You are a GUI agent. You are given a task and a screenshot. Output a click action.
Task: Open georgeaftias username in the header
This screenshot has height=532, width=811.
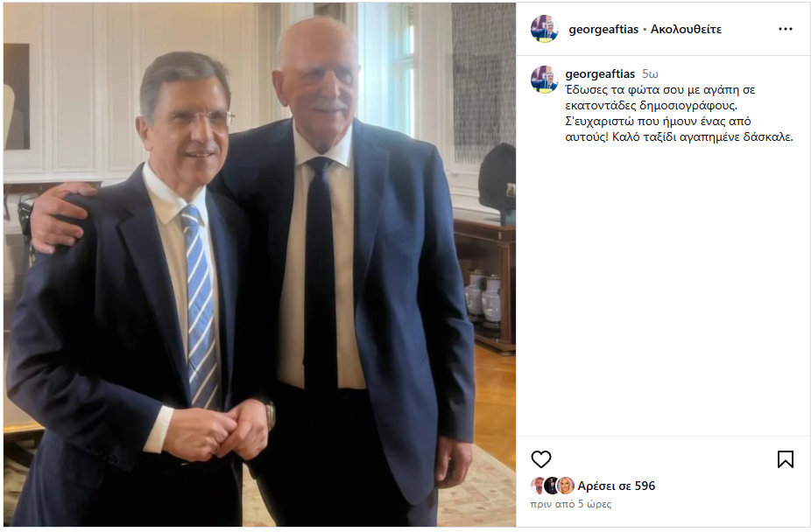[603, 30]
